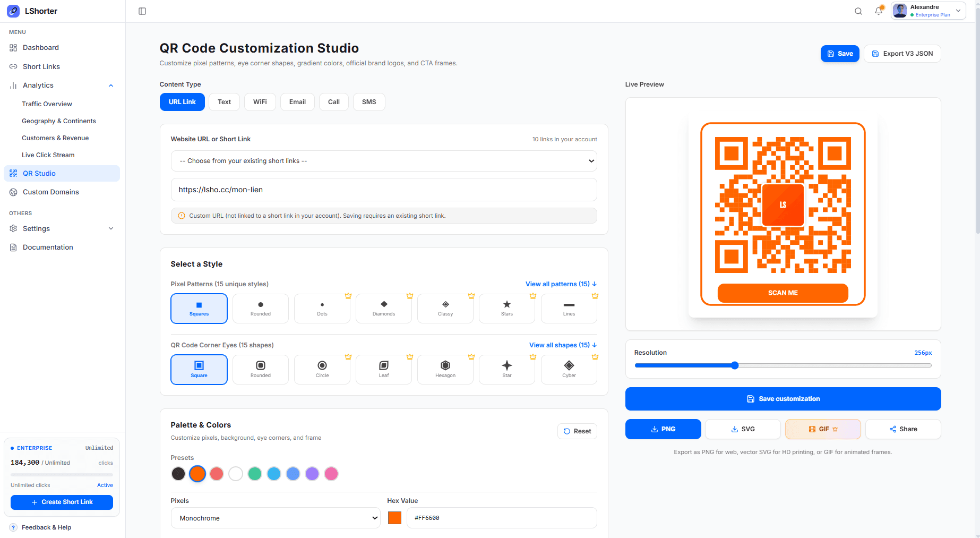The height and width of the screenshot is (538, 980).
Task: Select the Squares pixel pattern
Action: (x=199, y=309)
